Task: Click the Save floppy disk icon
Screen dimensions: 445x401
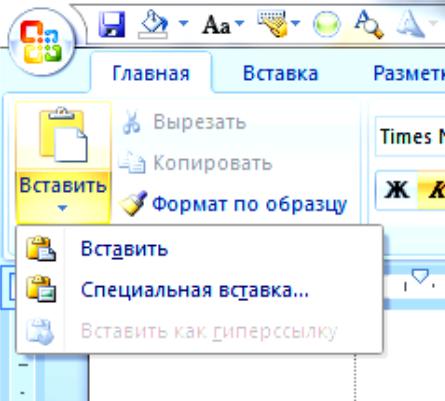Action: (112, 24)
